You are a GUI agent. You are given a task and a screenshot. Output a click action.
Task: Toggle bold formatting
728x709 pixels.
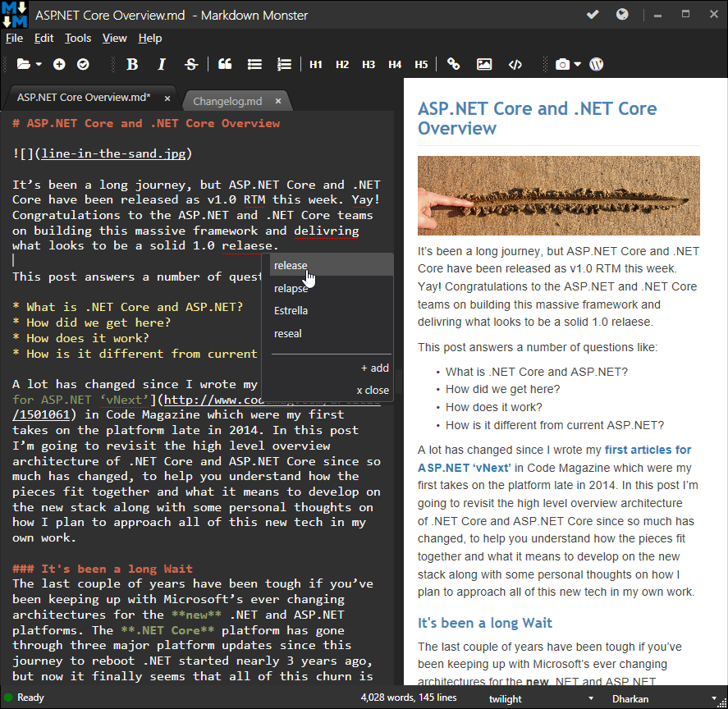coord(132,64)
